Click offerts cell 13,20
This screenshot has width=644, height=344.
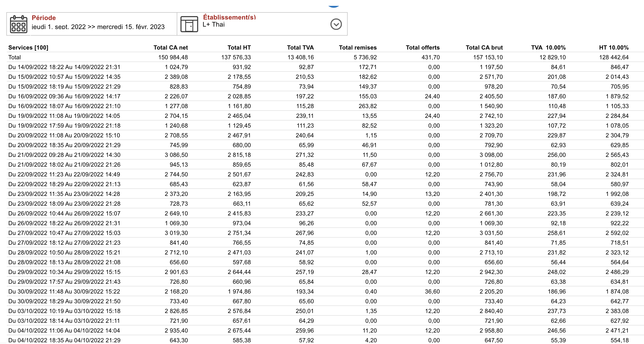[432, 194]
